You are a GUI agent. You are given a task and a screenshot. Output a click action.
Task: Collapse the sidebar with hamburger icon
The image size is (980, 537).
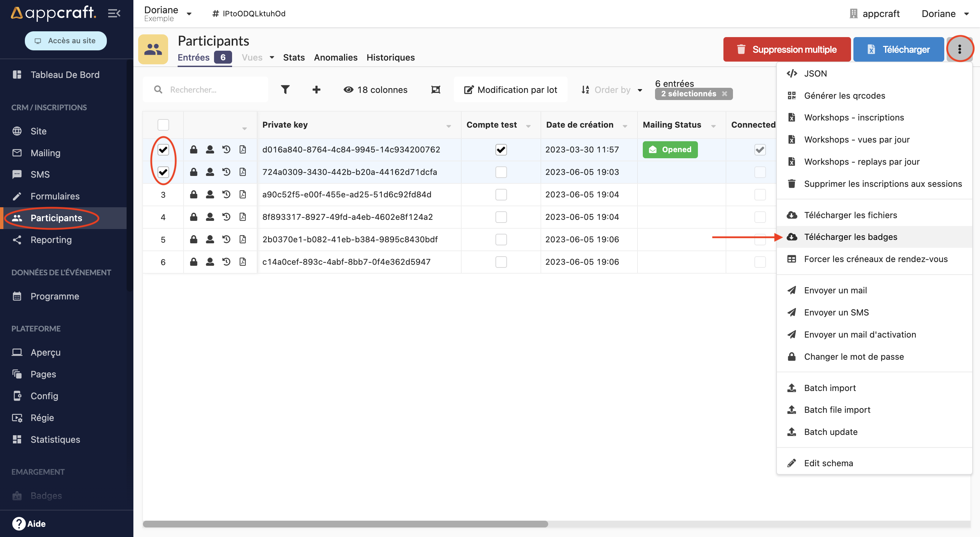click(x=114, y=13)
